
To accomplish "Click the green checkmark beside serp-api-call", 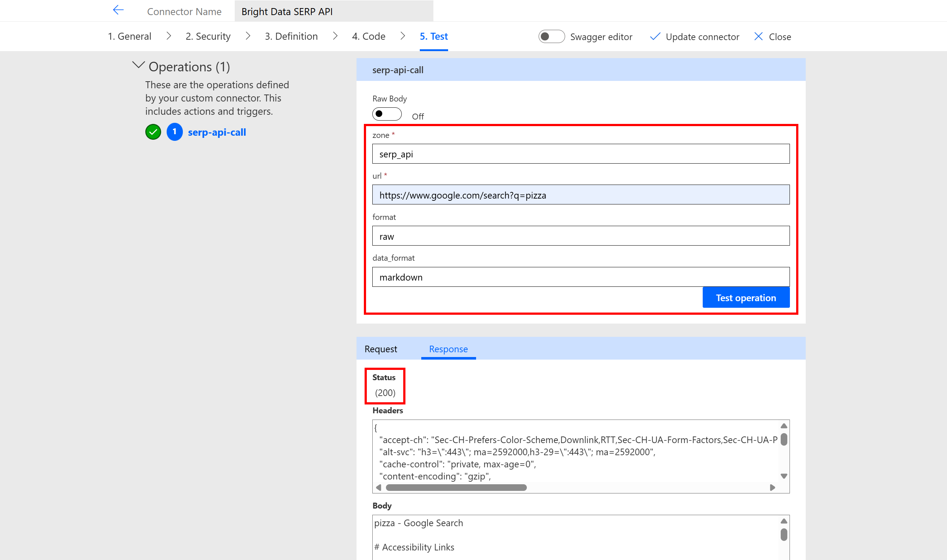I will [x=153, y=132].
